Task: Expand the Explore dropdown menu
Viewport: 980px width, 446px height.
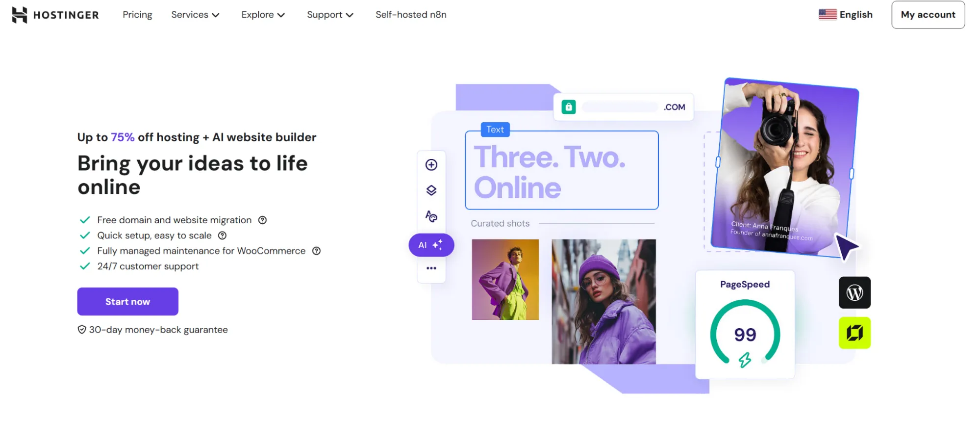Action: tap(263, 15)
